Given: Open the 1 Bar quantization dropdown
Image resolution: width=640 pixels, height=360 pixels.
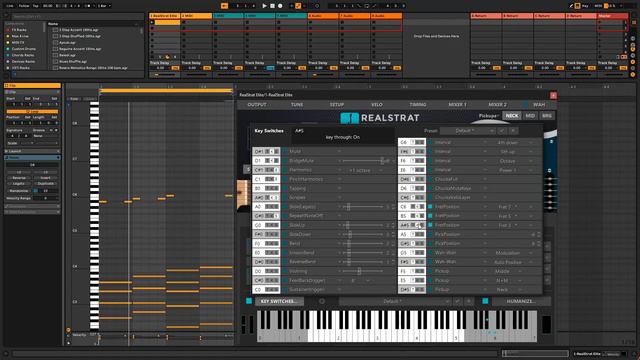Looking at the screenshot, I should click(104, 6).
